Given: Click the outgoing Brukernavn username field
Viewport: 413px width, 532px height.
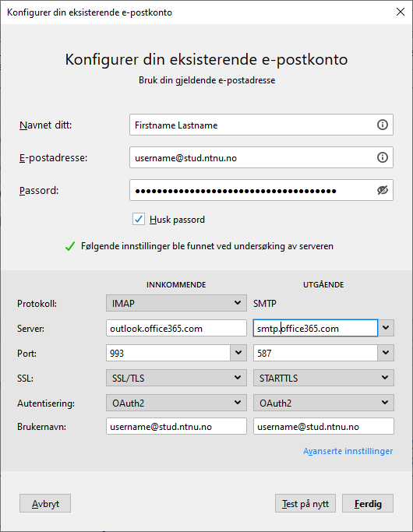Looking at the screenshot, I should tap(323, 427).
